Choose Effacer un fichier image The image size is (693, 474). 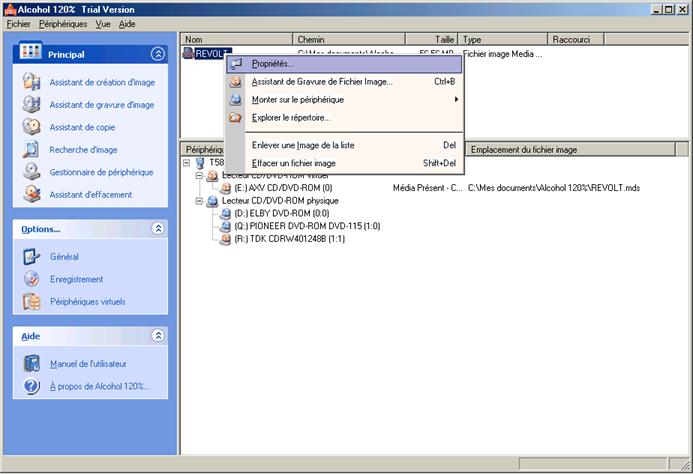pos(344,163)
